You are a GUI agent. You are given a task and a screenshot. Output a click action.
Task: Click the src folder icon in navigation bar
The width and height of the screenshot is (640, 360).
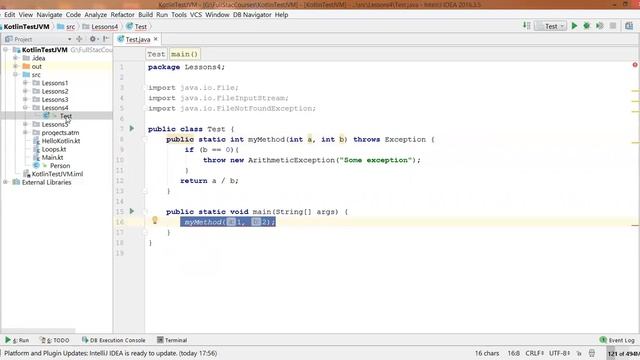61,27
